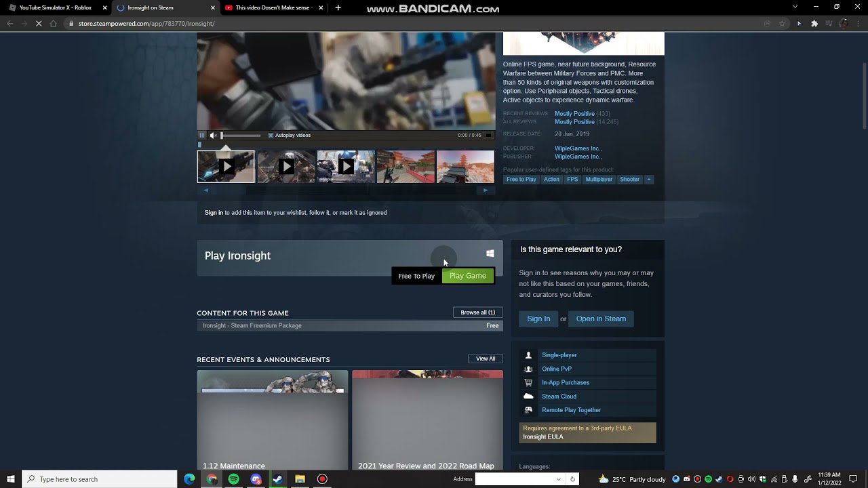Select the Free to Play tag
The width and height of the screenshot is (868, 488).
tap(521, 180)
